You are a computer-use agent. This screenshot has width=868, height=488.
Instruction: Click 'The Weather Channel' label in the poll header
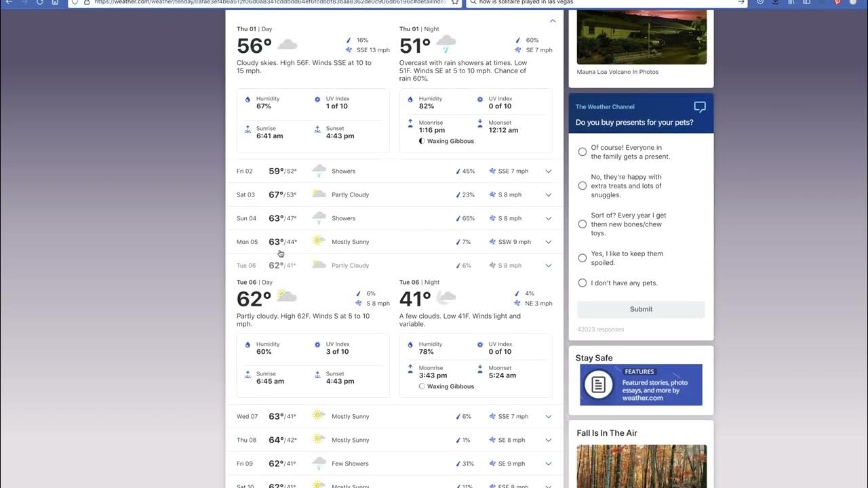tap(605, 107)
